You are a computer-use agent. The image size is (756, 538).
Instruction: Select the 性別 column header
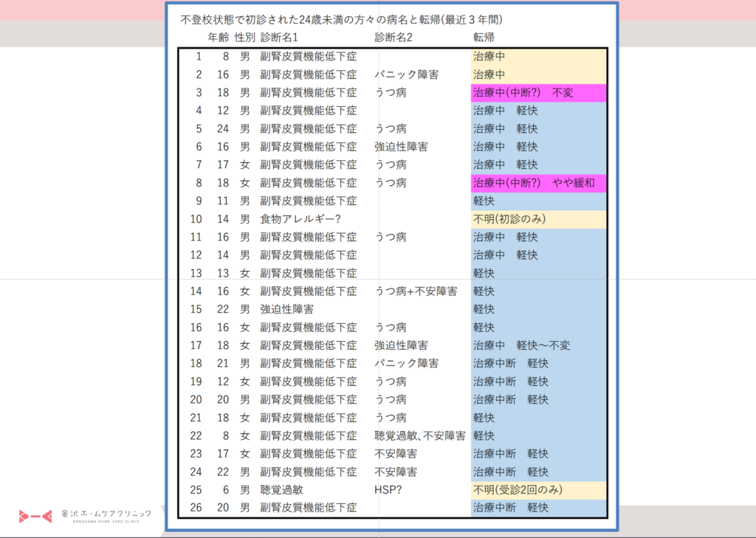point(244,37)
